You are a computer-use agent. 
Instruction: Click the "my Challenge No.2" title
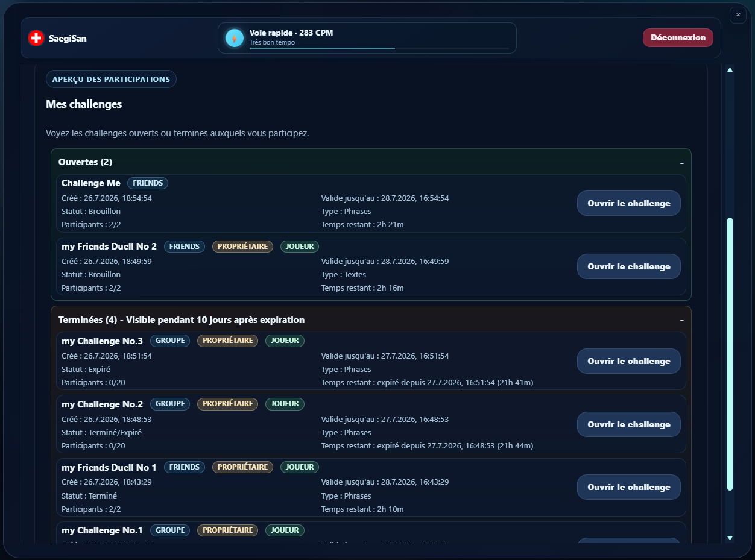pyautogui.click(x=102, y=404)
